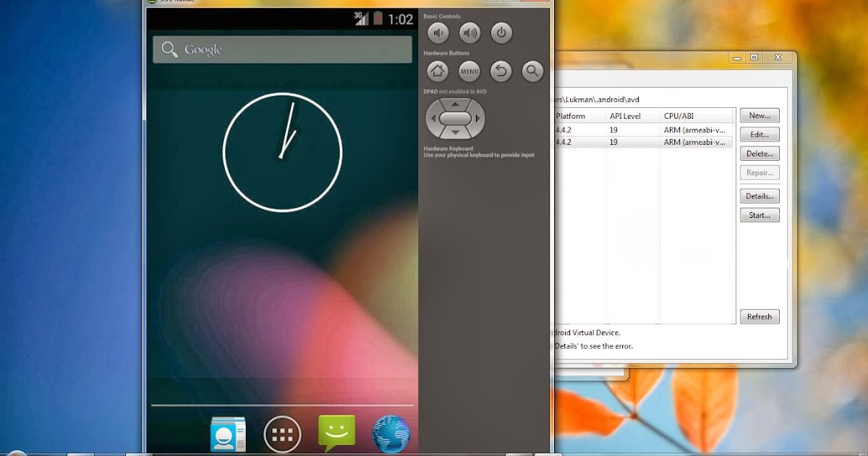Tap the analog clock widget

282,152
